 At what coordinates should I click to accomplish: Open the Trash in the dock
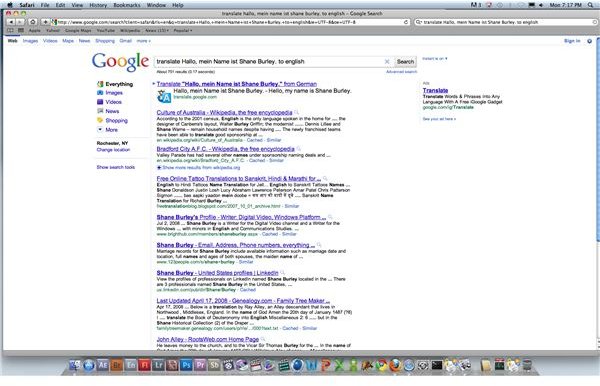click(527, 366)
